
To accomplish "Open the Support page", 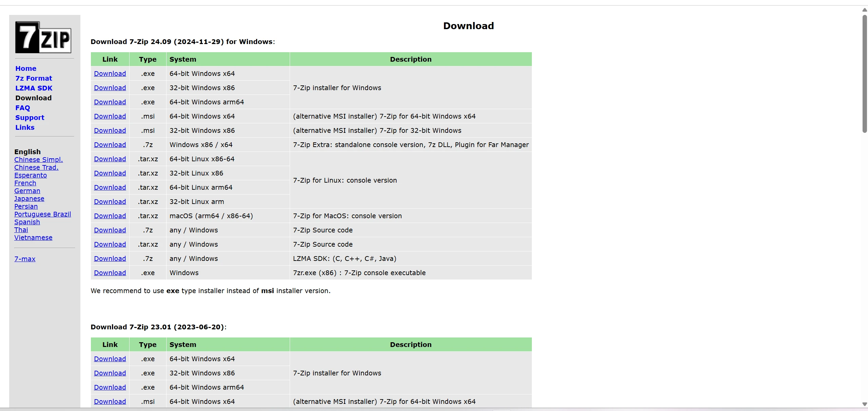I will (30, 118).
